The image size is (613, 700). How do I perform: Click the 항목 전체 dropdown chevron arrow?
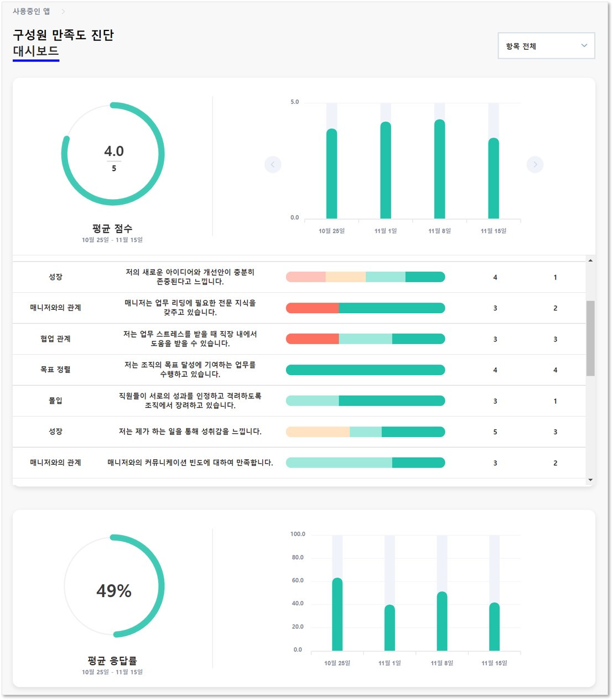(x=584, y=45)
